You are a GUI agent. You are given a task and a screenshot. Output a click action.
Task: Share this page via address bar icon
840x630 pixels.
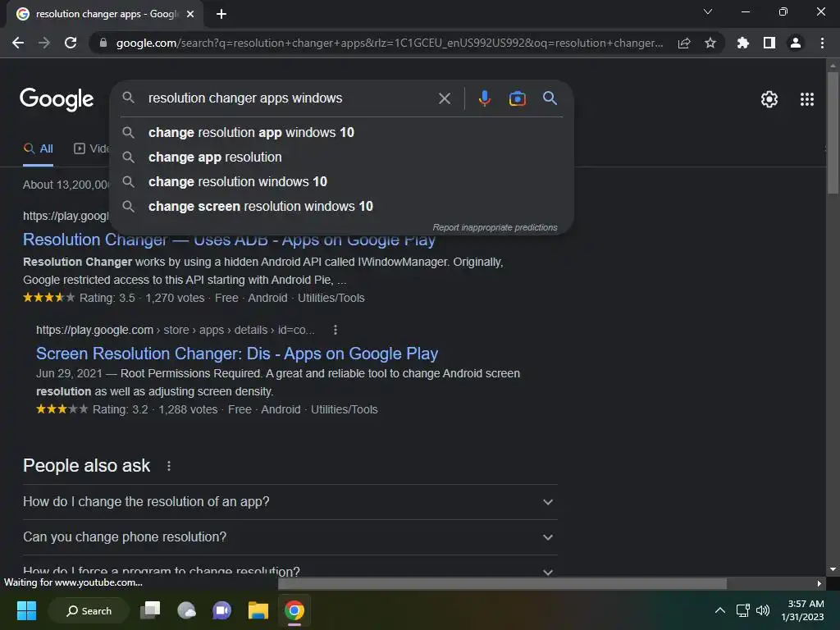click(x=684, y=43)
